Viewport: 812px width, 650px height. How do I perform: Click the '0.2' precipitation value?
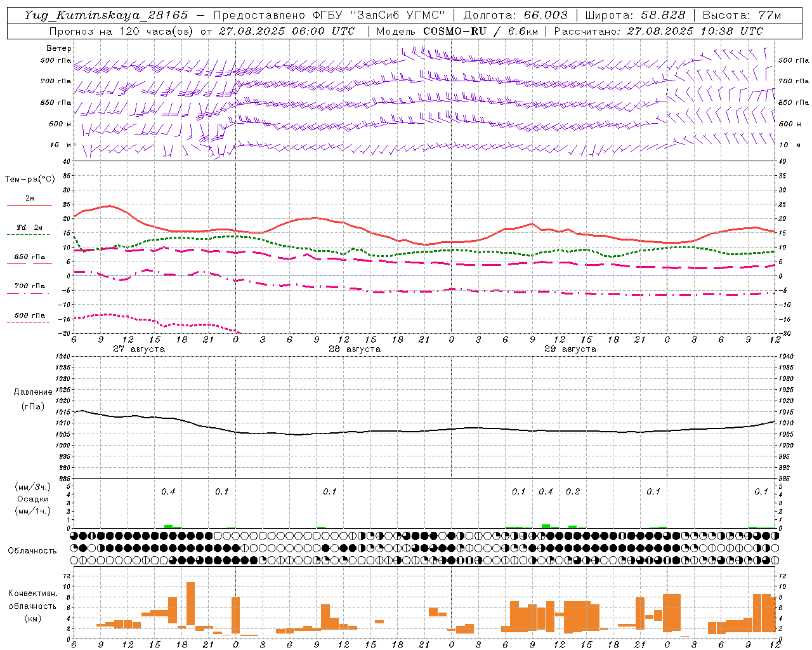pyautogui.click(x=573, y=491)
